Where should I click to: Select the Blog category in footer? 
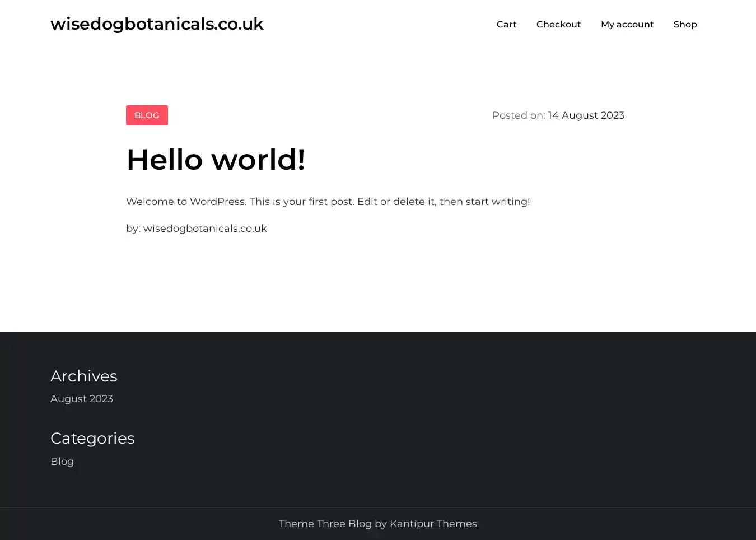coord(62,462)
